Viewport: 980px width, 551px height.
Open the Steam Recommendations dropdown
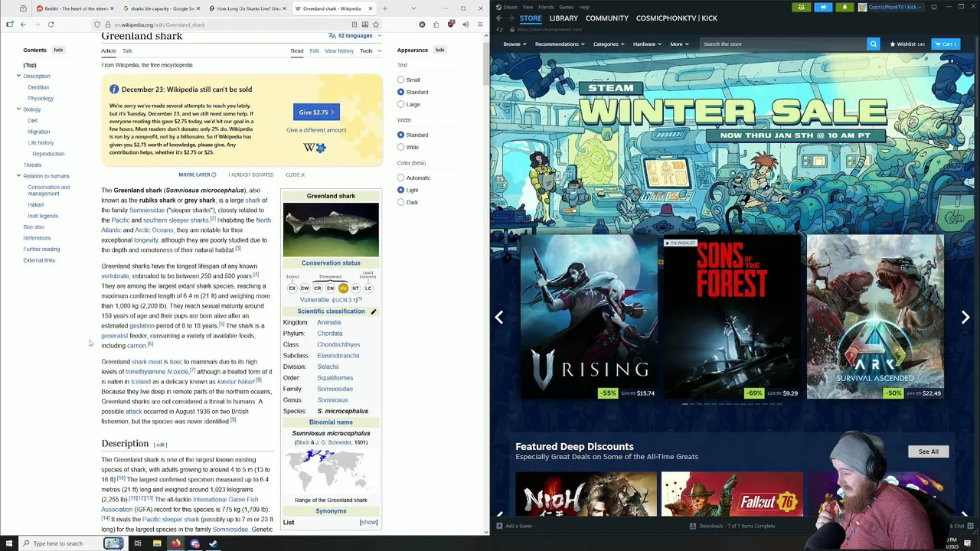tap(560, 44)
